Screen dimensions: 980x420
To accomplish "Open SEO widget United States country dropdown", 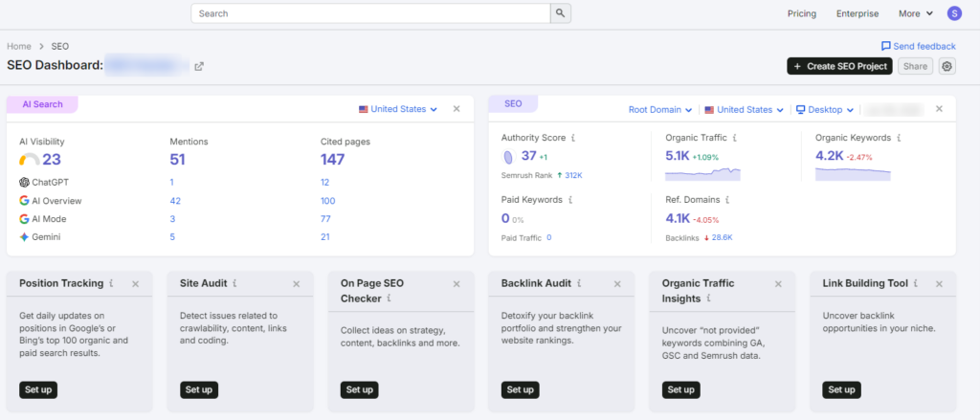I will pos(744,109).
